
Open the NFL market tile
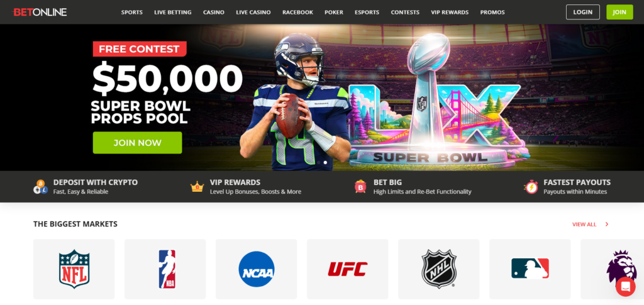pyautogui.click(x=74, y=269)
